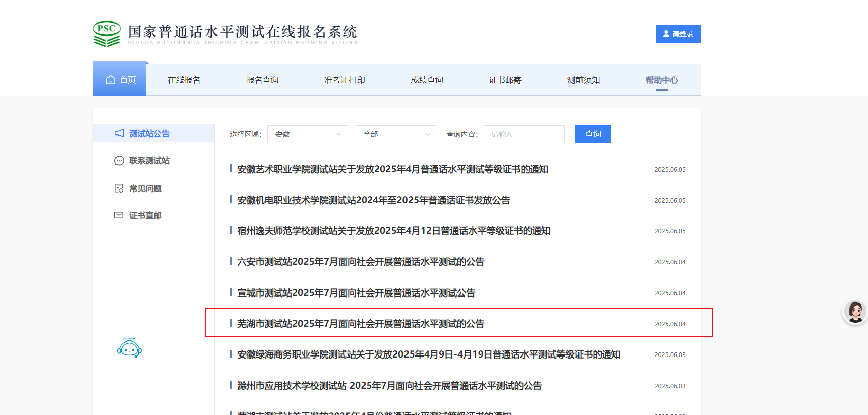Open the 在线报名 menu
This screenshot has width=868, height=415.
pos(184,80)
